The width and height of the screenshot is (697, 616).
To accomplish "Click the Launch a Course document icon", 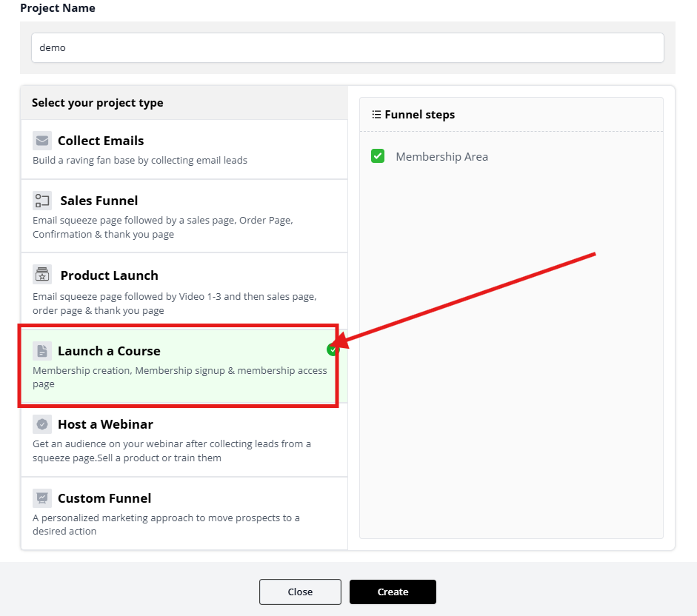I will point(42,351).
